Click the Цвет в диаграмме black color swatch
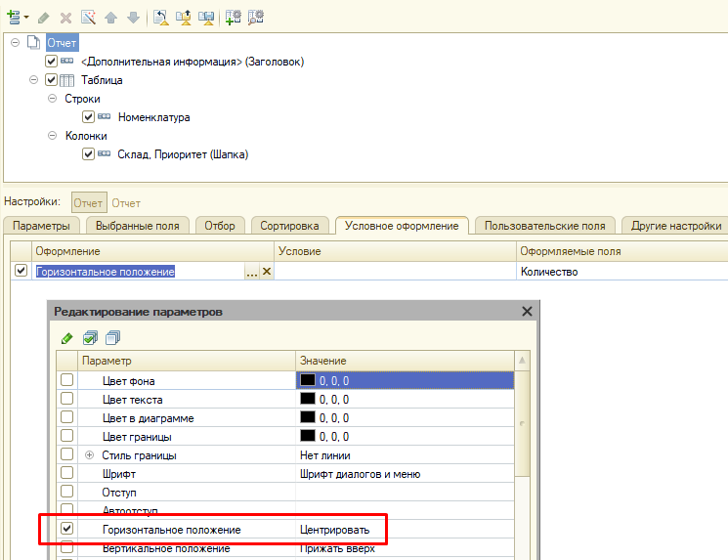Viewport: 728px width, 560px height. [308, 417]
